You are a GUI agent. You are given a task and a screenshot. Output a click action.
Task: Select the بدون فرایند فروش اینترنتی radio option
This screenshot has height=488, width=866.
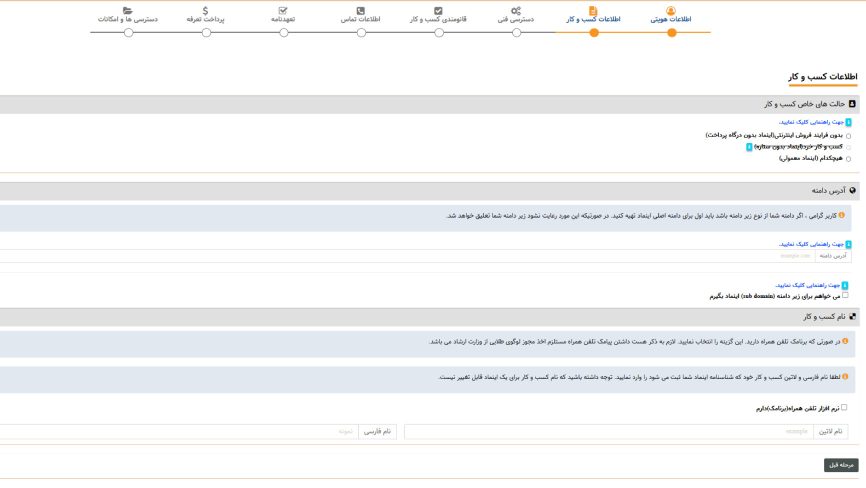(x=849, y=135)
